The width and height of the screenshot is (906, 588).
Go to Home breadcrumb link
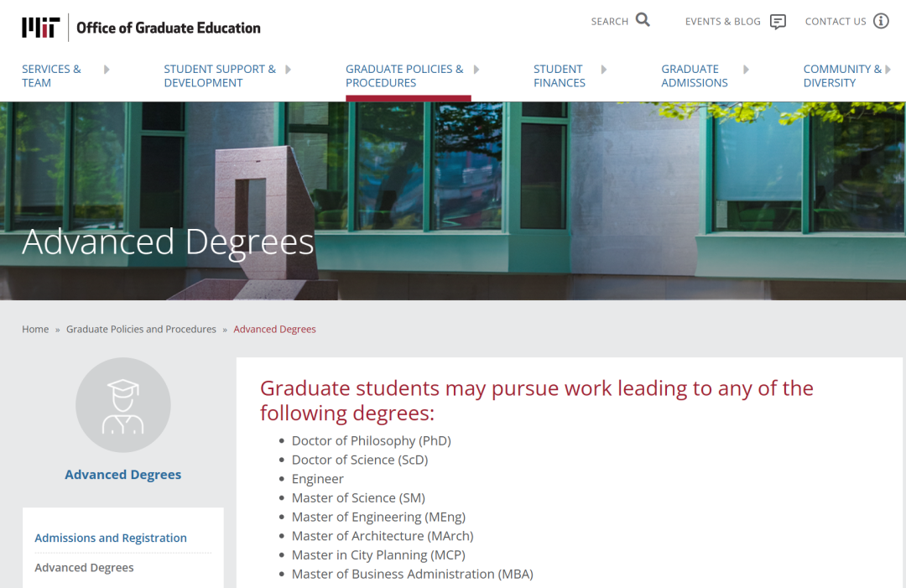tap(35, 330)
